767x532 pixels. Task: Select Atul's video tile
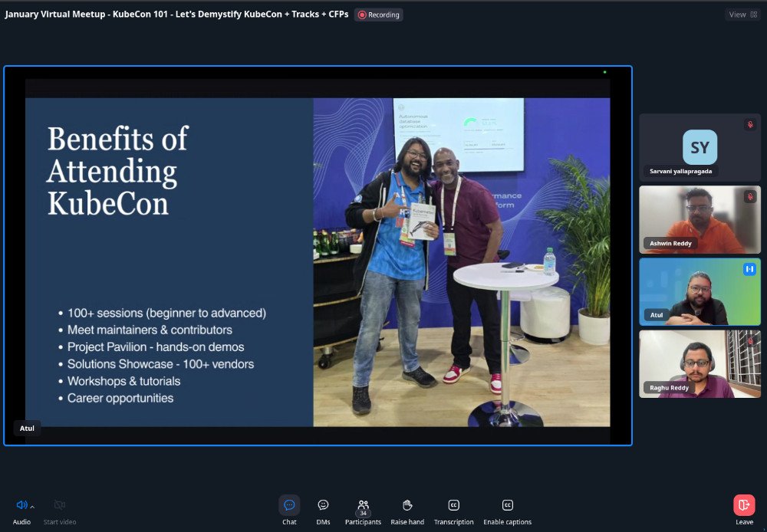699,291
